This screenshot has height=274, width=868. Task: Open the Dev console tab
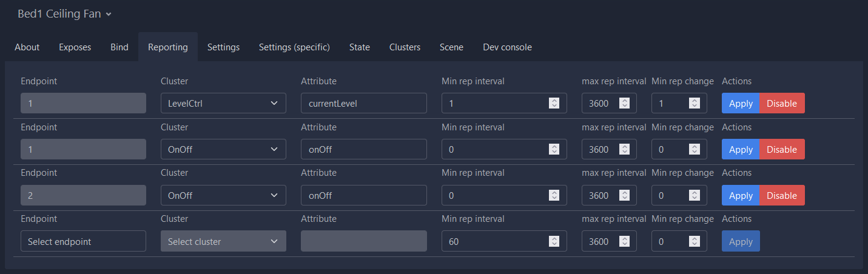[507, 47]
